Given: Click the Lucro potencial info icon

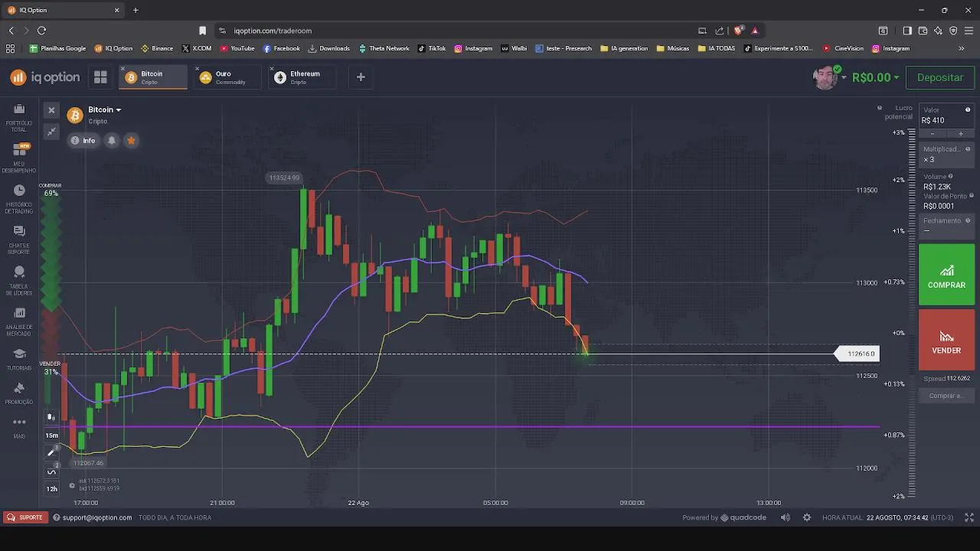Looking at the screenshot, I should pyautogui.click(x=880, y=109).
